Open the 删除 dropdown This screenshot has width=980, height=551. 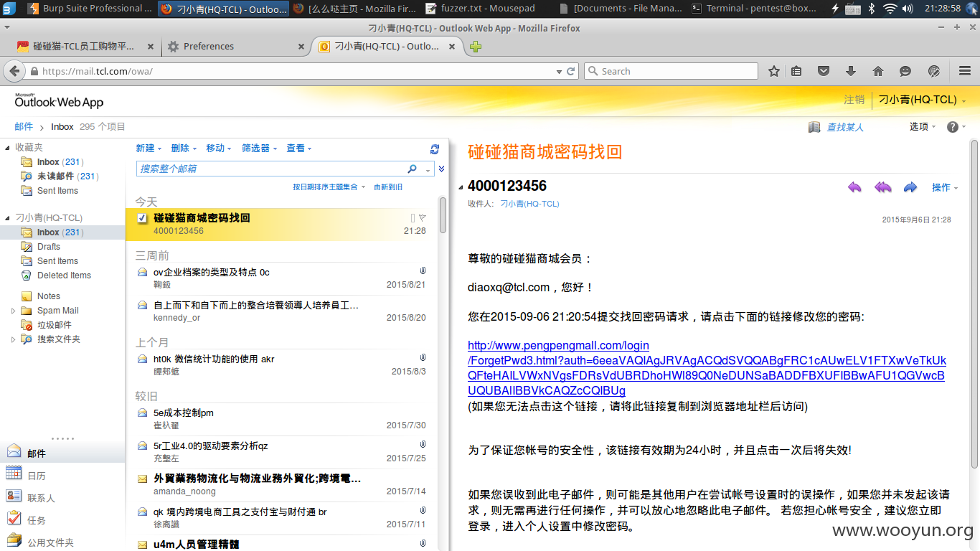click(184, 149)
